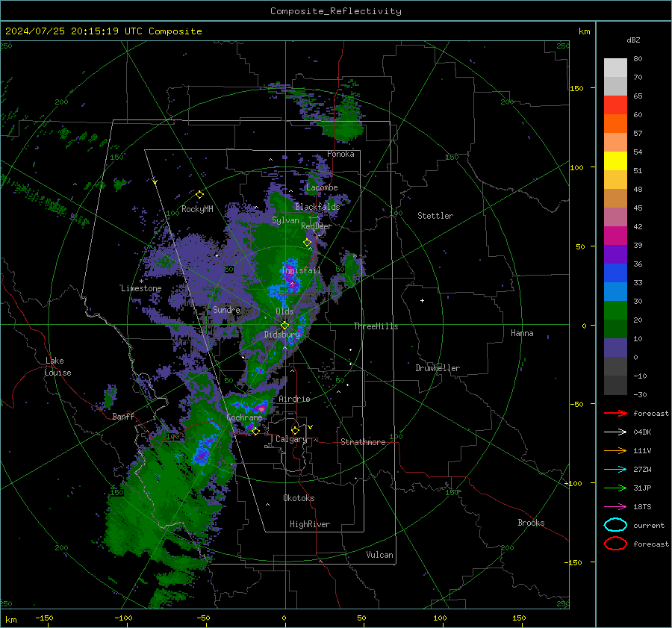The height and width of the screenshot is (628, 672).
Task: Pick the red 65-60 dBZ swatch
Action: (615, 105)
